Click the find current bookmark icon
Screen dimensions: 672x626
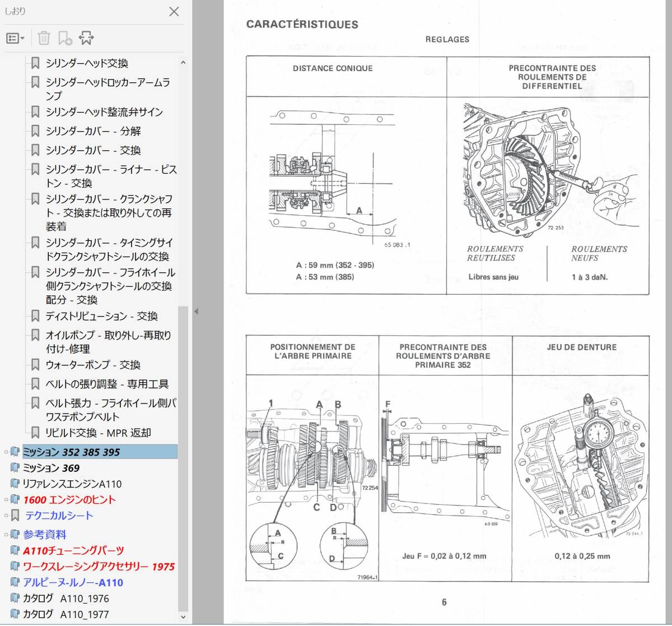click(x=86, y=38)
